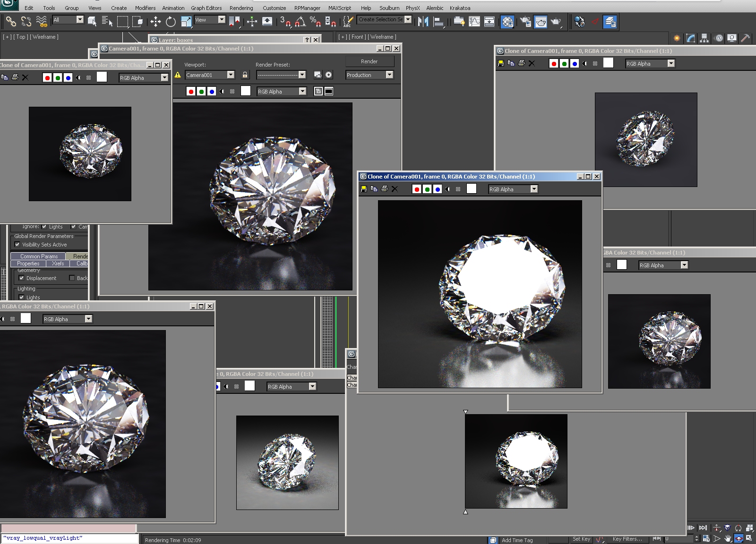Expand the Production render mode dropdown
756x544 pixels.
[389, 75]
